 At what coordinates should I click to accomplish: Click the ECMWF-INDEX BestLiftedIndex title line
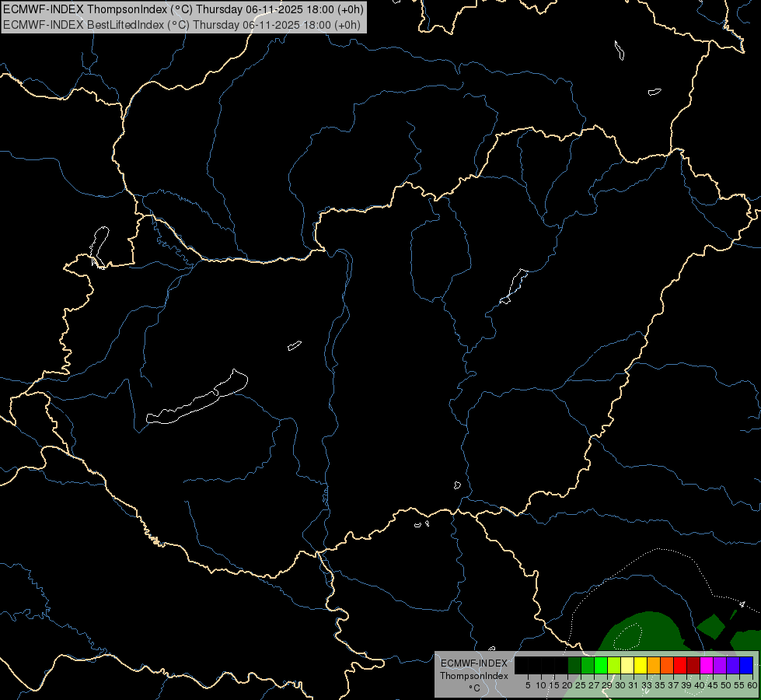182,25
